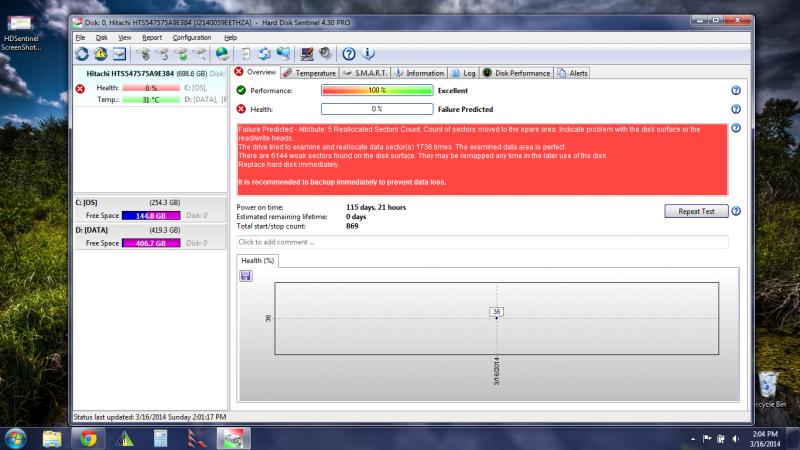
Task: Click the Action Center flag tray icon
Action: click(x=707, y=439)
